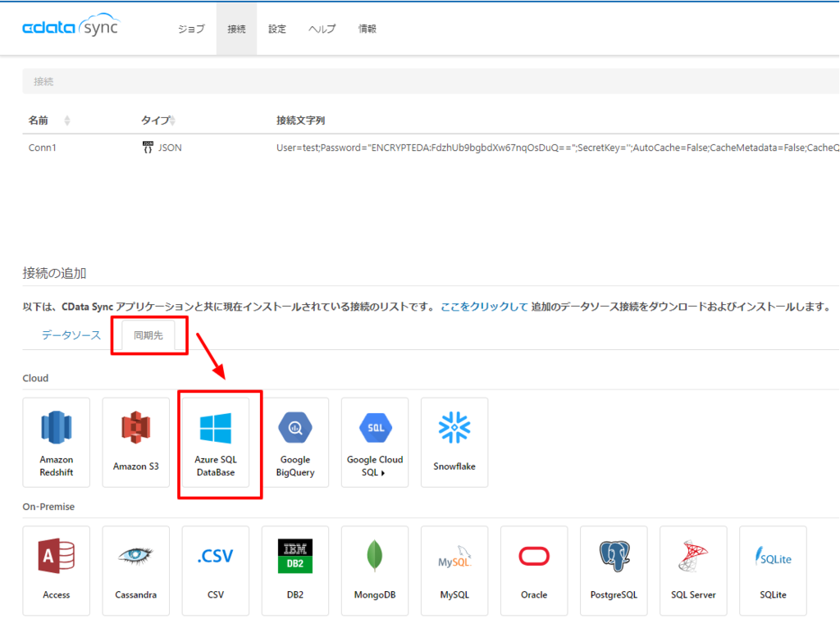Select MySQL destination tile
This screenshot has width=840, height=637.
(x=454, y=571)
